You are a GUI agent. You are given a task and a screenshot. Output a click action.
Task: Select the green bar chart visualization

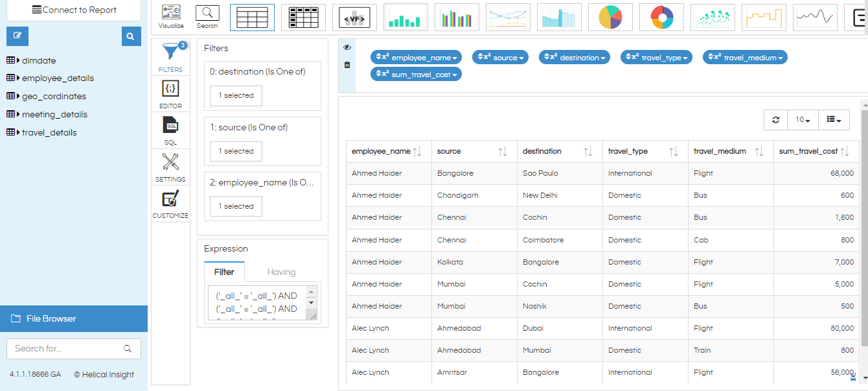(405, 18)
